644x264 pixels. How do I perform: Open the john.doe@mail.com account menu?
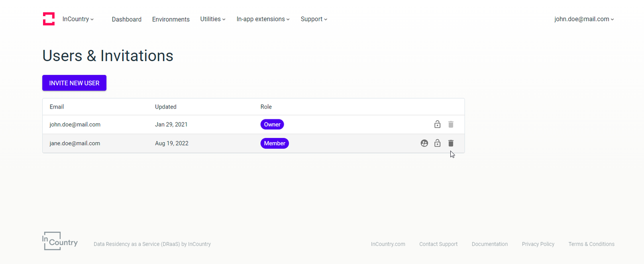584,19
